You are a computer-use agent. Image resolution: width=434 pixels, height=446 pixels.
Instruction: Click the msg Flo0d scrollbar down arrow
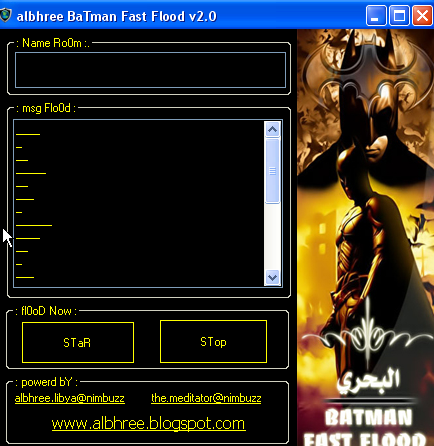tap(272, 277)
